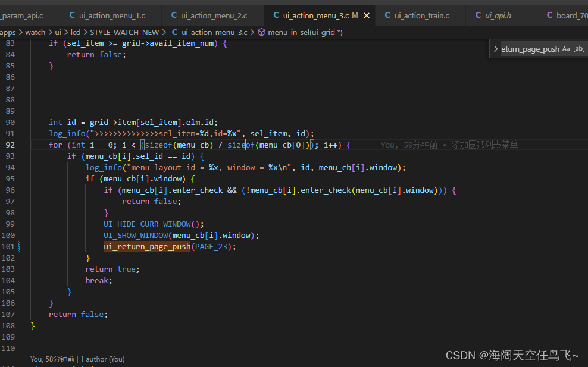Click the C file icon on ui_action_menu_2.c tab

coord(174,15)
